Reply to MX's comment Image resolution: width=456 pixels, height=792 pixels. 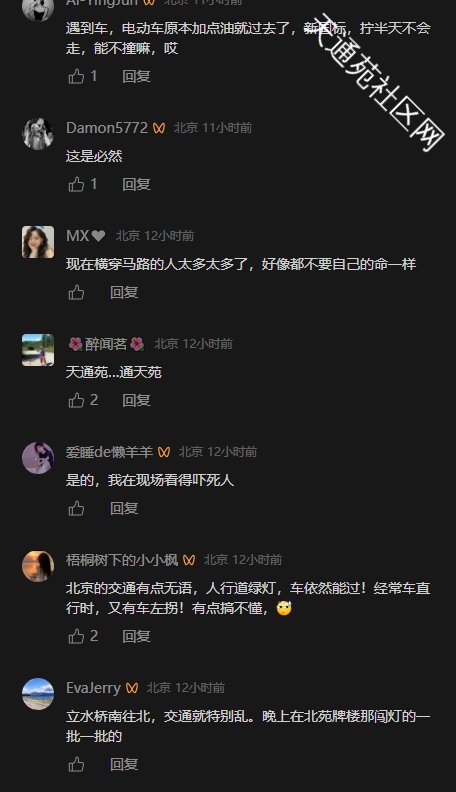[x=124, y=292]
